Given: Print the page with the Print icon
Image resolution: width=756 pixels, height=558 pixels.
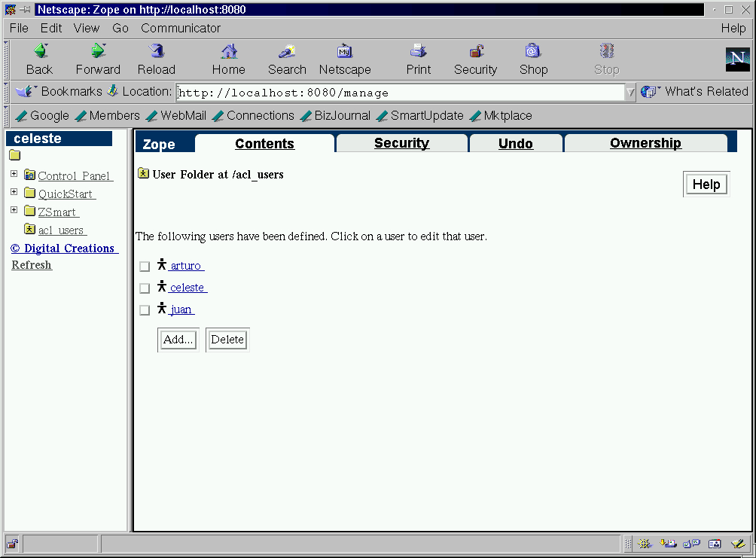Looking at the screenshot, I should pyautogui.click(x=419, y=51).
